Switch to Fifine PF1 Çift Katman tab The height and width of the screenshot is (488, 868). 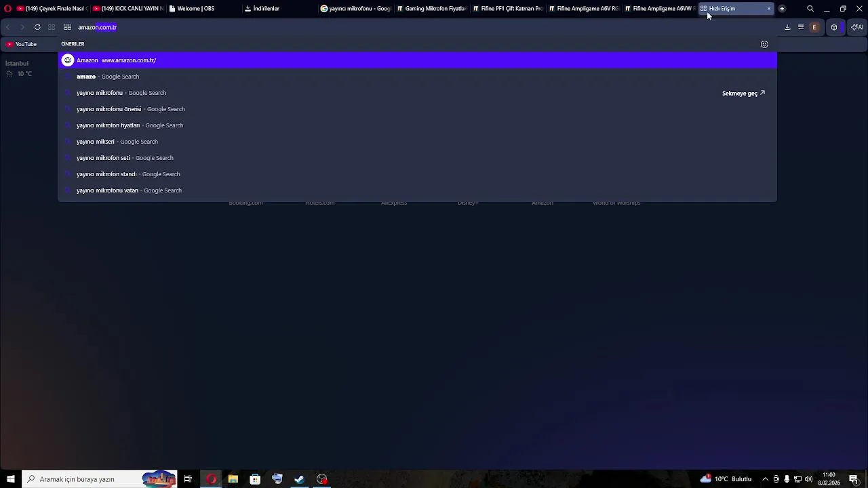[x=507, y=9]
